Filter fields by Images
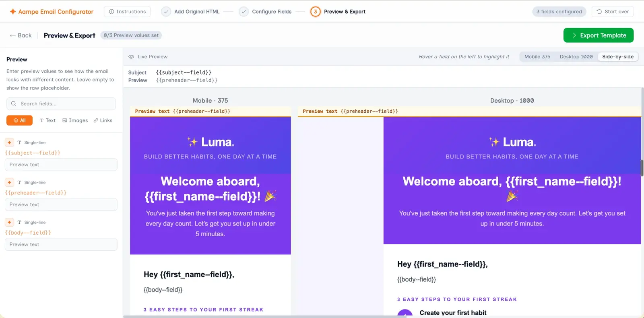 (x=75, y=120)
